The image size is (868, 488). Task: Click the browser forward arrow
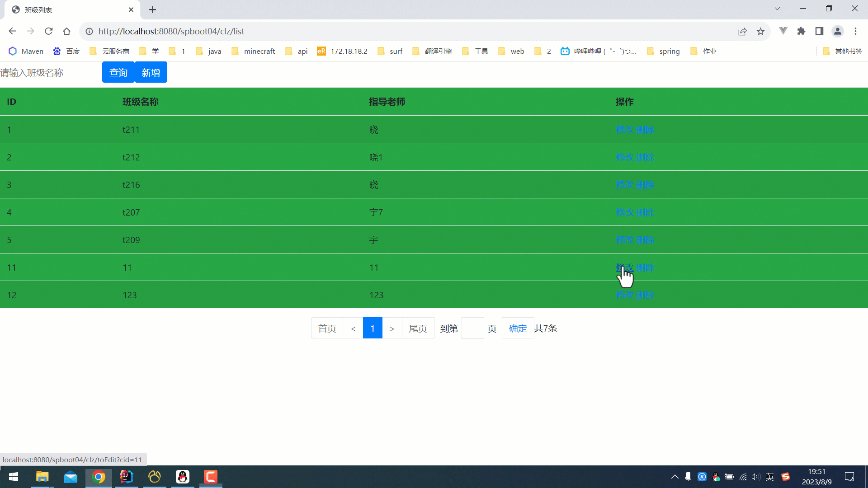point(30,31)
